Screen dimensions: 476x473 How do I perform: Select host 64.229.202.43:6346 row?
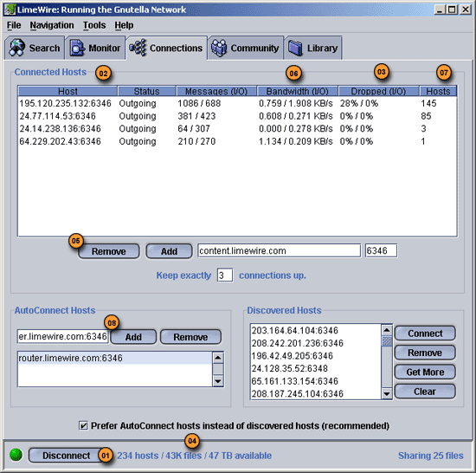pos(237,141)
